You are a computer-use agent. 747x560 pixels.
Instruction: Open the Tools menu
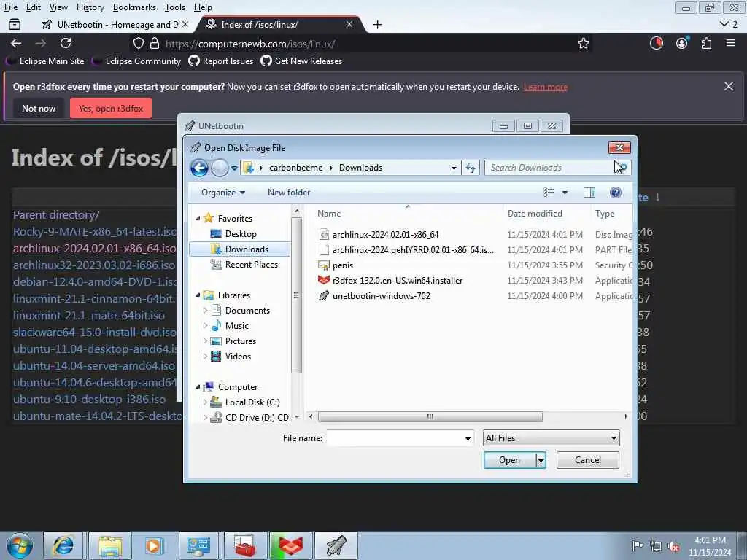175,7
